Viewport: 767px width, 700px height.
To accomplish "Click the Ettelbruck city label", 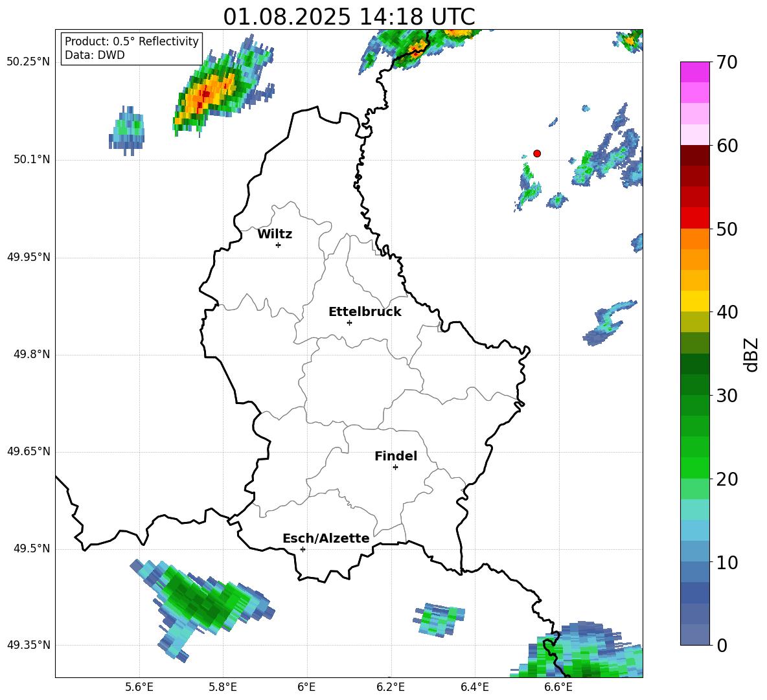I will (365, 312).
